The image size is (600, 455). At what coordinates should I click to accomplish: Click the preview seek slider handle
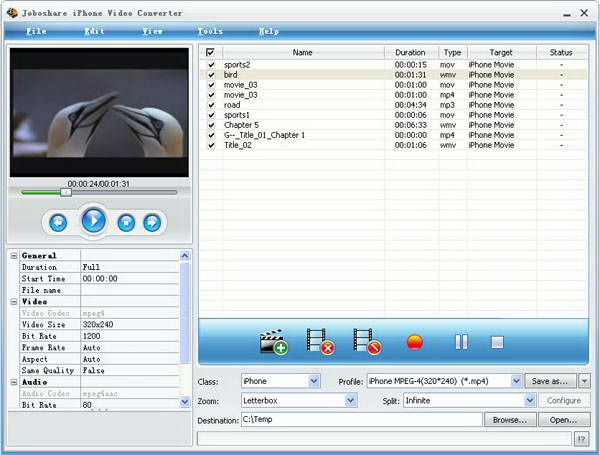pyautogui.click(x=66, y=192)
